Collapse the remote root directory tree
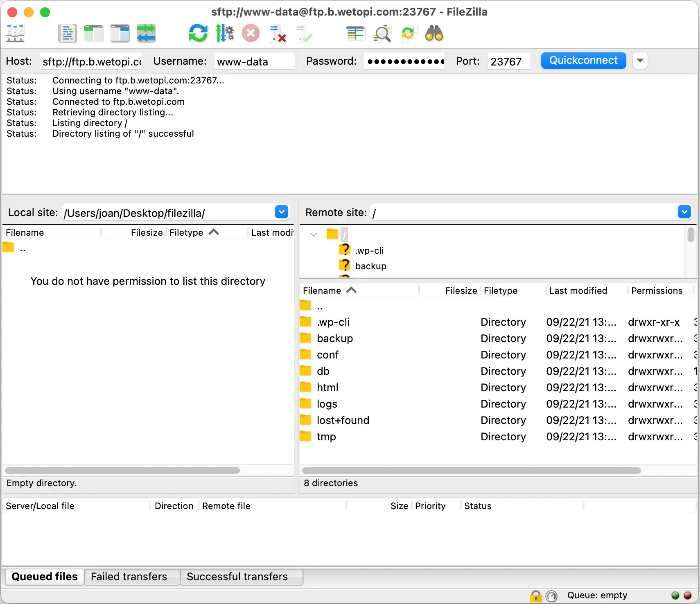This screenshot has height=604, width=700. (x=314, y=234)
